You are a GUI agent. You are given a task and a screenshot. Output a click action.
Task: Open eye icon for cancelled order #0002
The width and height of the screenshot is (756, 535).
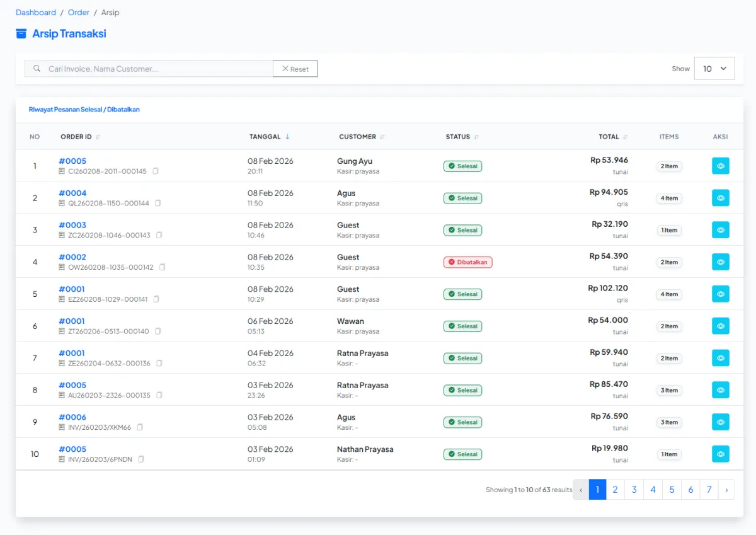(720, 262)
